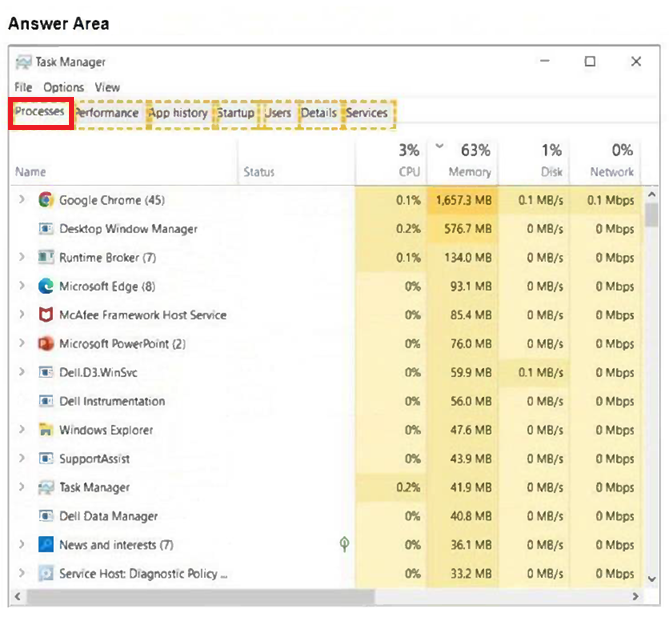Expand the Microsoft PowerPoint (2) group

pyautogui.click(x=21, y=343)
